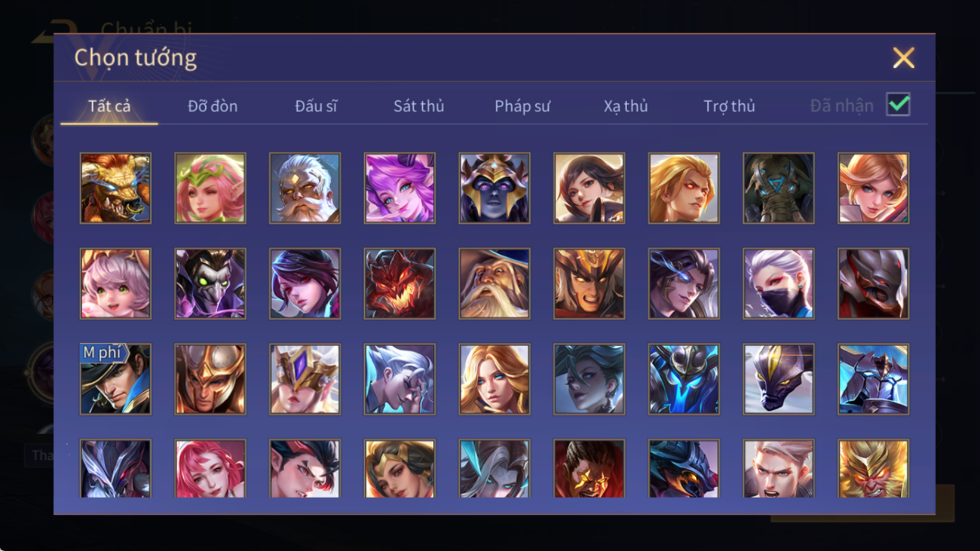Open the Sát thủ tab
Screen dimensions: 980x551
click(419, 106)
